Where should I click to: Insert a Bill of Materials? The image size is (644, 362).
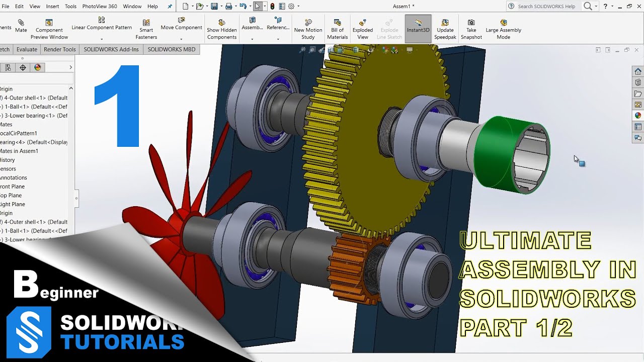pos(337,27)
